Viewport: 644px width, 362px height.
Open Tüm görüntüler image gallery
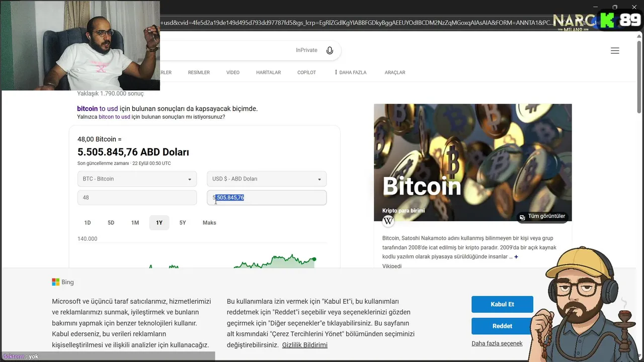point(542,217)
